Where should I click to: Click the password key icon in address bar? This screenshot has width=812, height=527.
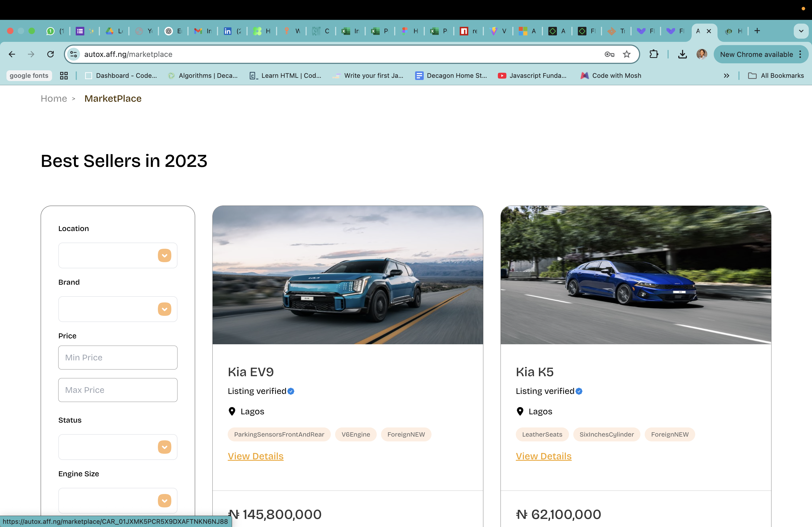click(609, 54)
